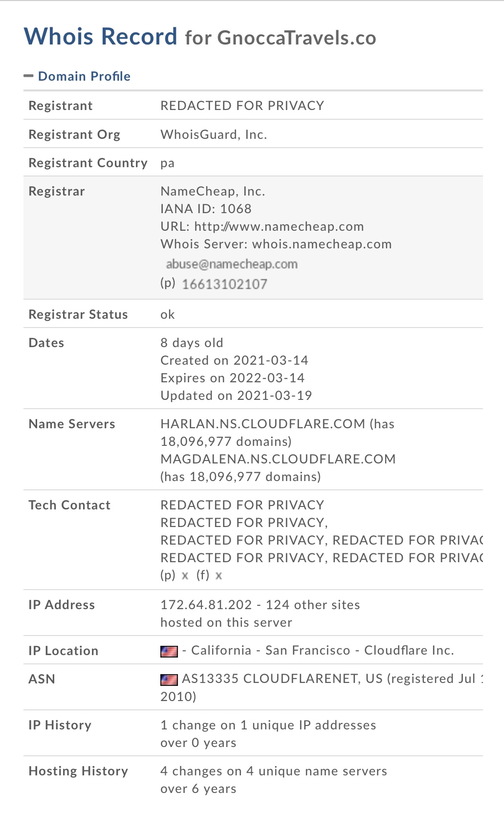504x813 pixels.
Task: Click the Domain Profile heading link
Action: click(84, 76)
